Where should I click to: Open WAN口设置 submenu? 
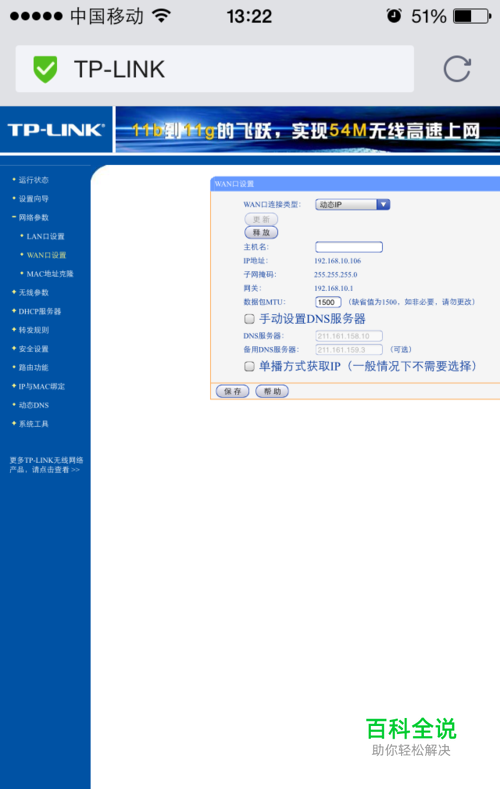(46, 255)
